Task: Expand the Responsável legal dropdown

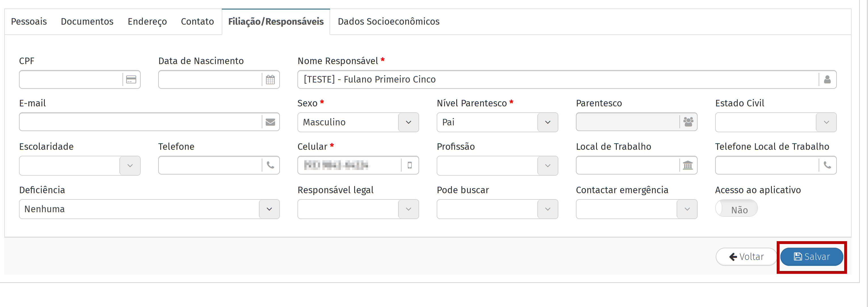Action: click(408, 209)
